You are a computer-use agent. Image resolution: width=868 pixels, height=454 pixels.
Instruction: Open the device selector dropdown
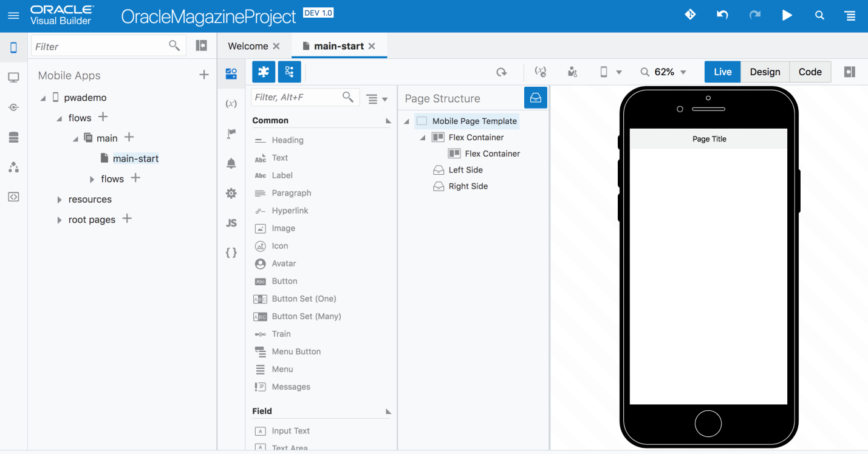610,72
